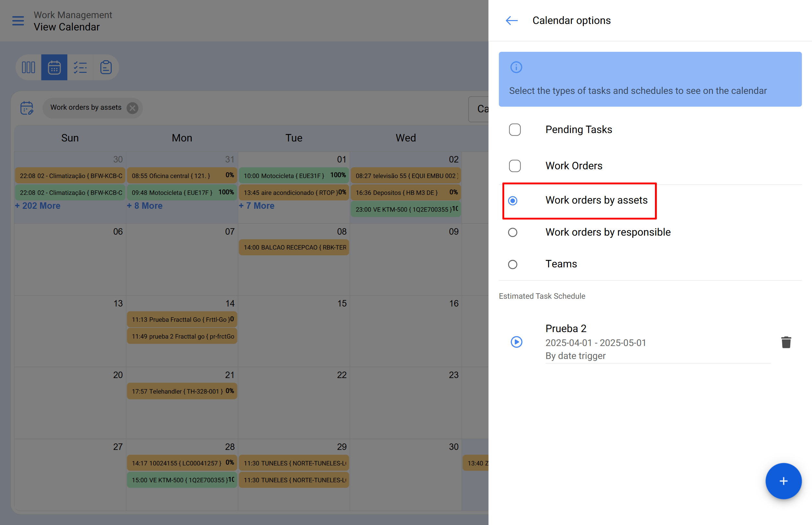The width and height of the screenshot is (812, 525).
Task: Click the info icon in blue banner
Action: click(516, 67)
